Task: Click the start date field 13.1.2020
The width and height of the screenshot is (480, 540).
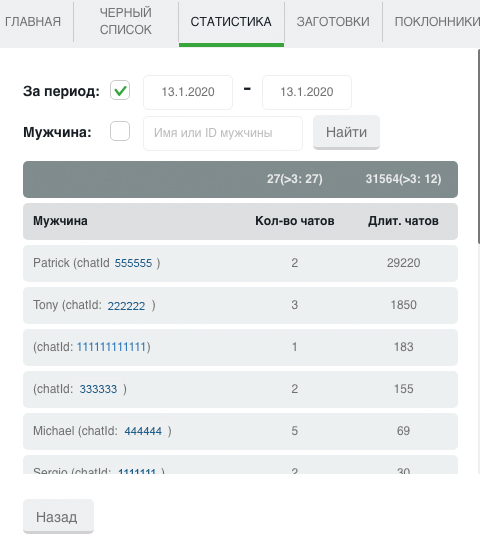Action: coord(188,92)
